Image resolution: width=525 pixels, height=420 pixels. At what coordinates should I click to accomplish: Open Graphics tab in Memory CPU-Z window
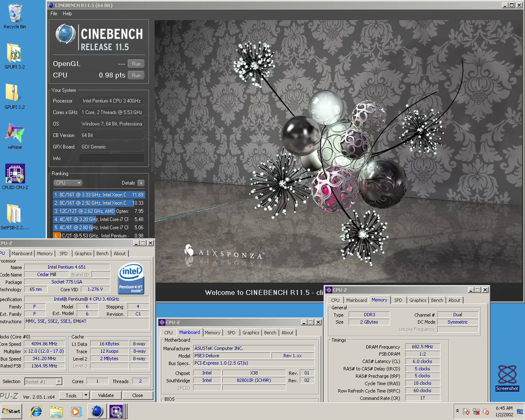[418, 300]
